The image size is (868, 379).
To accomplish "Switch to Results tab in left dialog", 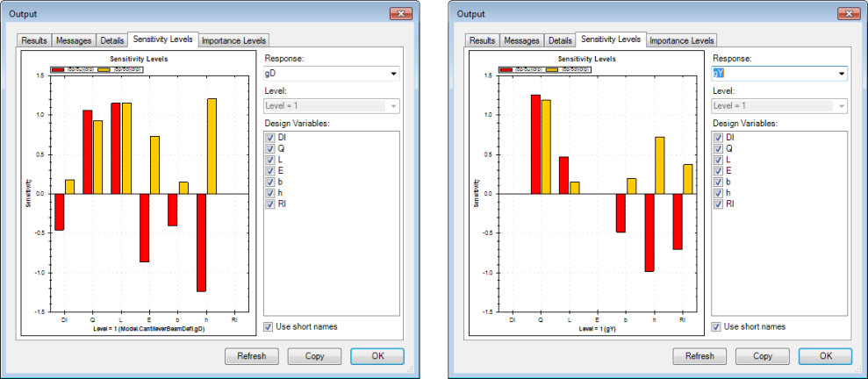I will point(34,40).
